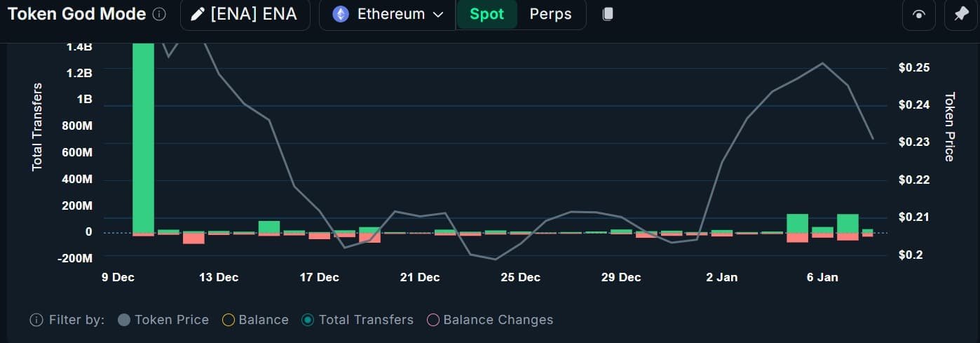
Task: Click the info icon beside Filter by
Action: [36, 320]
